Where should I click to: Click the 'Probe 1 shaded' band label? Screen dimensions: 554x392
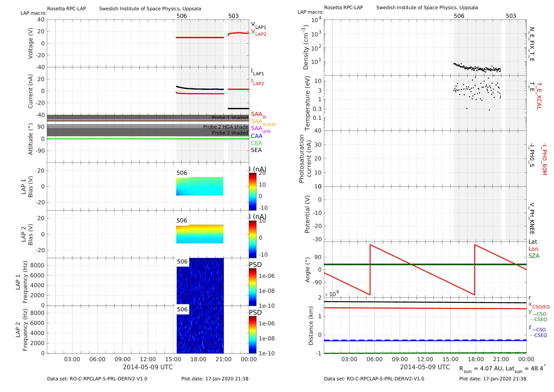click(x=230, y=118)
